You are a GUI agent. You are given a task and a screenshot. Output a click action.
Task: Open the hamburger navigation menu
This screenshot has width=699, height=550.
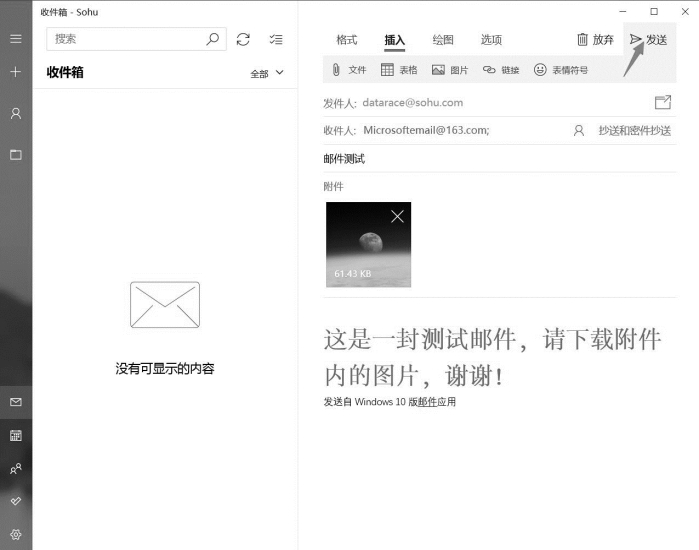pos(16,39)
